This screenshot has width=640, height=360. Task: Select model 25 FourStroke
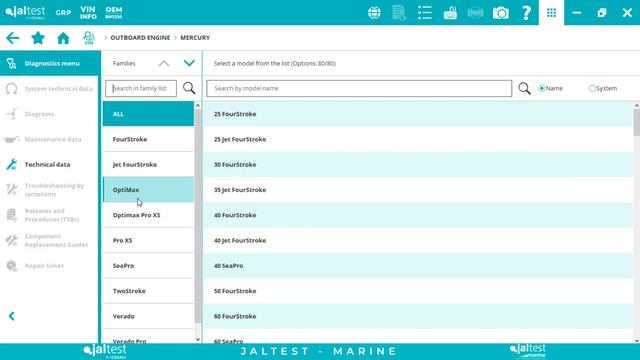click(418, 114)
